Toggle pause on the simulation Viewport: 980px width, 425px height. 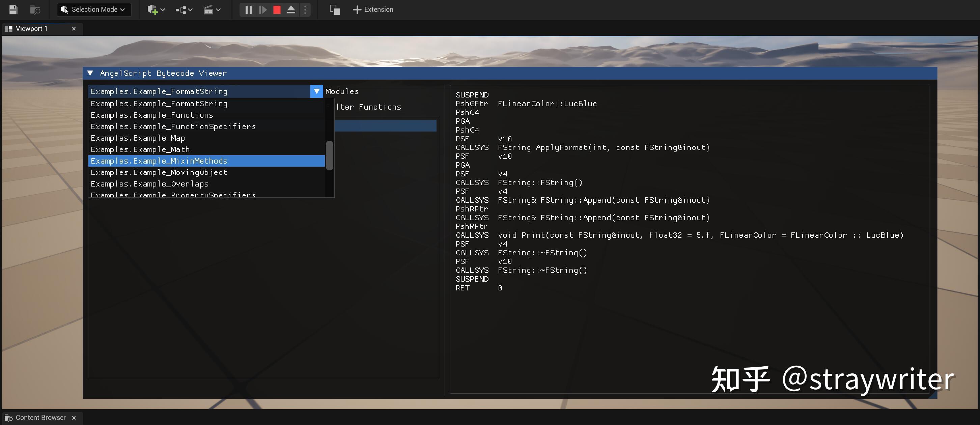click(248, 9)
